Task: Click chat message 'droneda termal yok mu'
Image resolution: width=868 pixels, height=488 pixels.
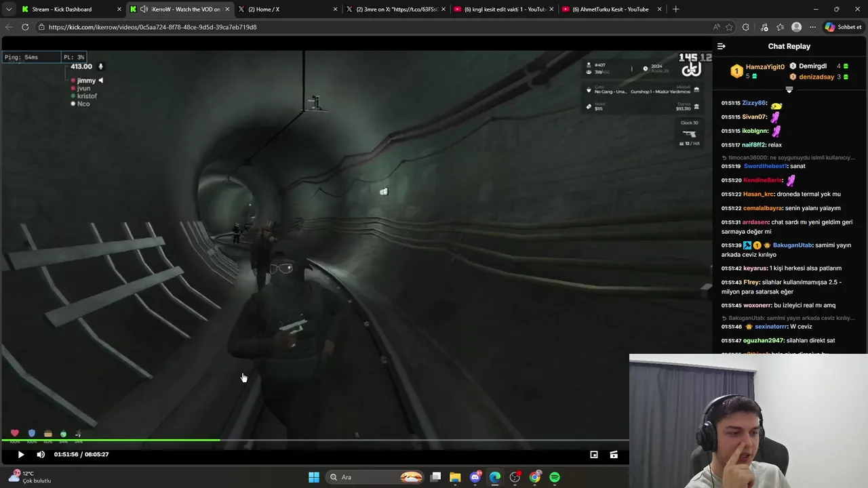Action: pyautogui.click(x=808, y=195)
